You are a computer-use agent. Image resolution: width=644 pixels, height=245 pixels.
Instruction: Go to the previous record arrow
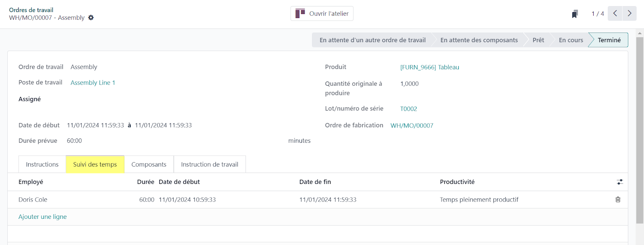(615, 13)
